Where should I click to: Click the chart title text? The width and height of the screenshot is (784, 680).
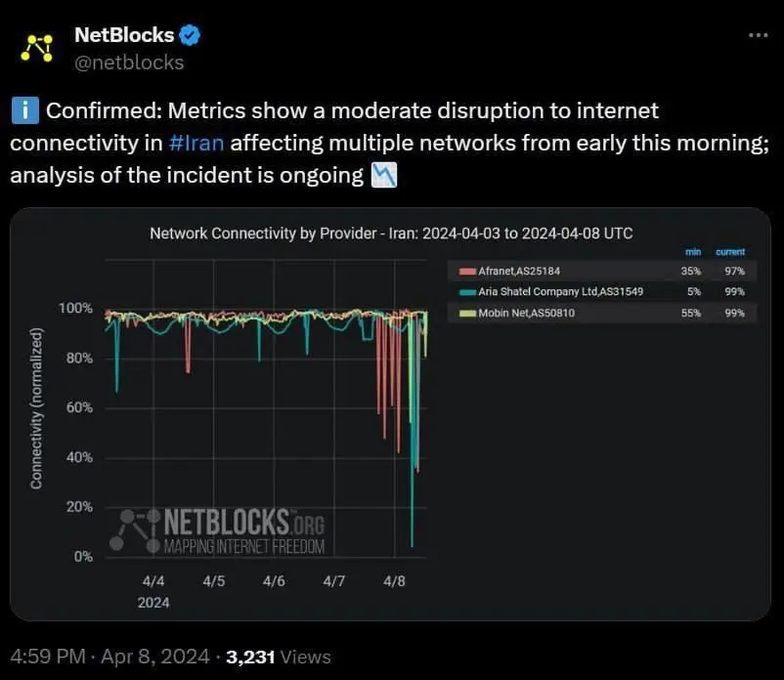click(391, 234)
